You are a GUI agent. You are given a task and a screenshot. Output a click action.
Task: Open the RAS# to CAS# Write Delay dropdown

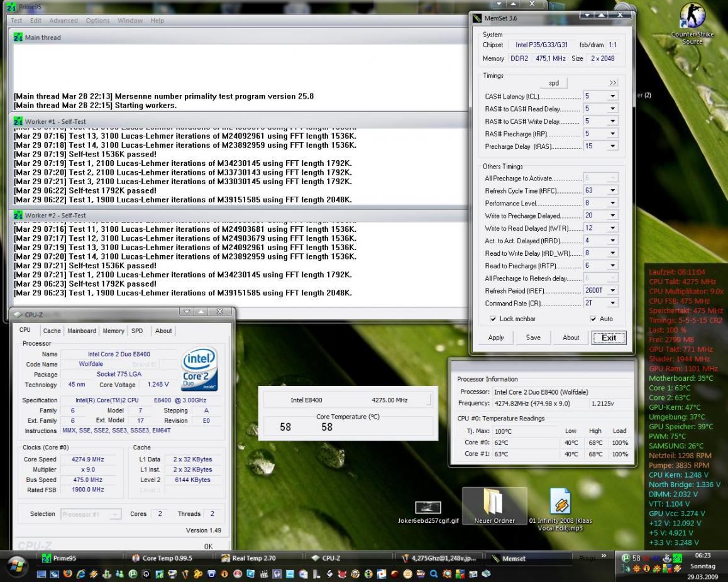pyautogui.click(x=612, y=121)
